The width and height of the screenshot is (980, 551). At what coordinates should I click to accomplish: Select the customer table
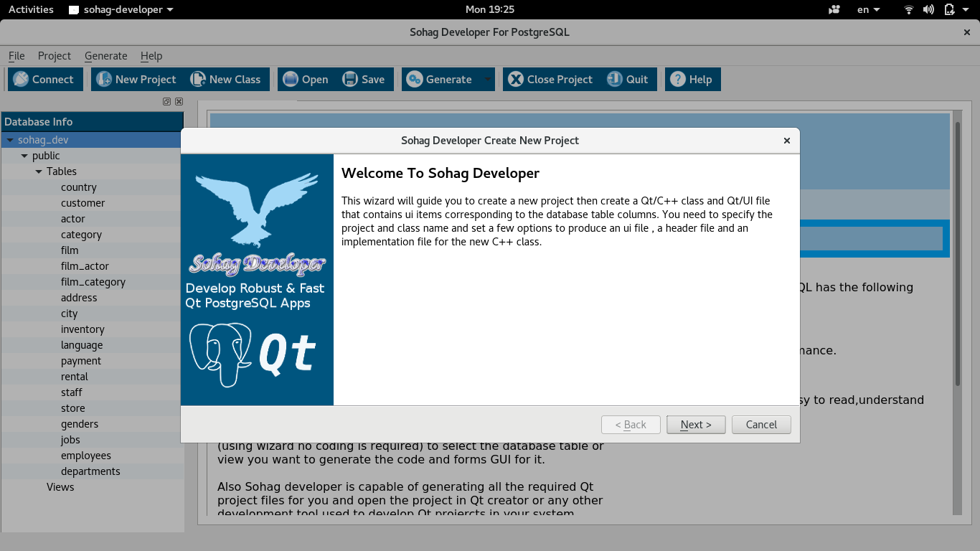coord(83,203)
